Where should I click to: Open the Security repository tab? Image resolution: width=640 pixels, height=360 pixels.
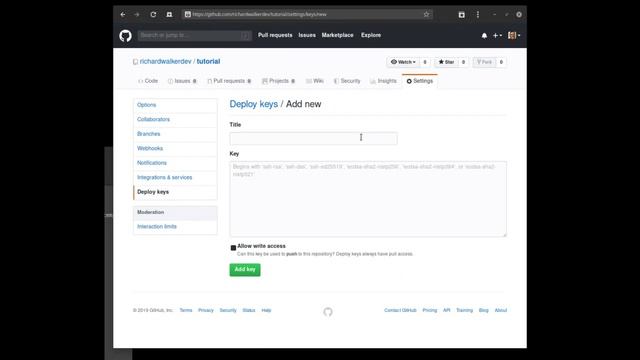pos(347,81)
